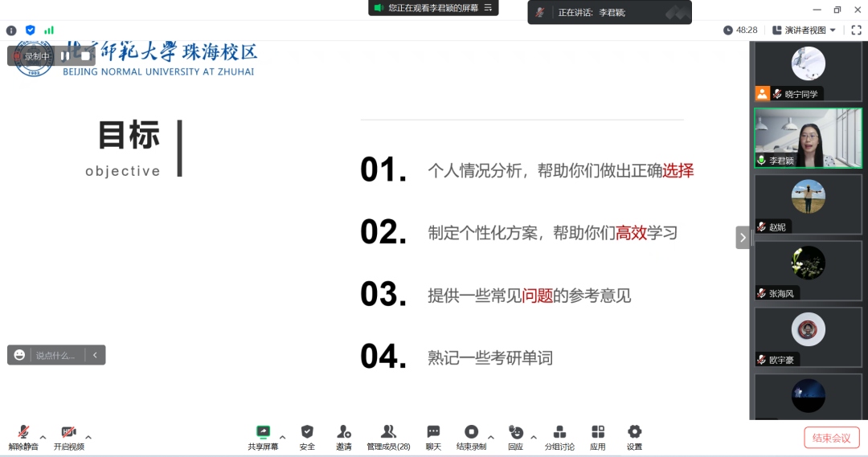
Task: Click orange host icon on 晓宁同学
Action: (x=762, y=93)
